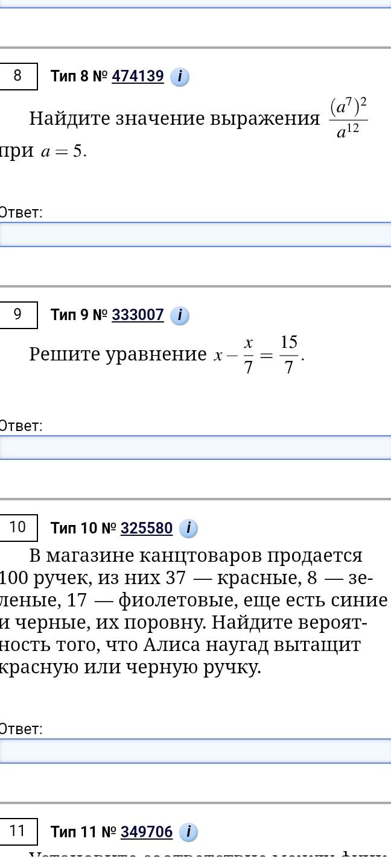
Task: Click the 'Ответ:' label of task 9
Action: click(21, 426)
